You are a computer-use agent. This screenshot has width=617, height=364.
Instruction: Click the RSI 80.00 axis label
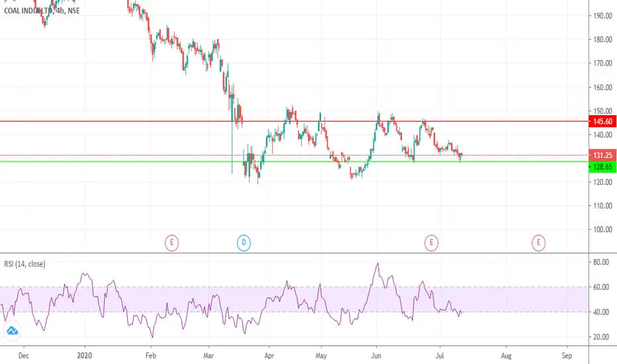[x=601, y=262]
